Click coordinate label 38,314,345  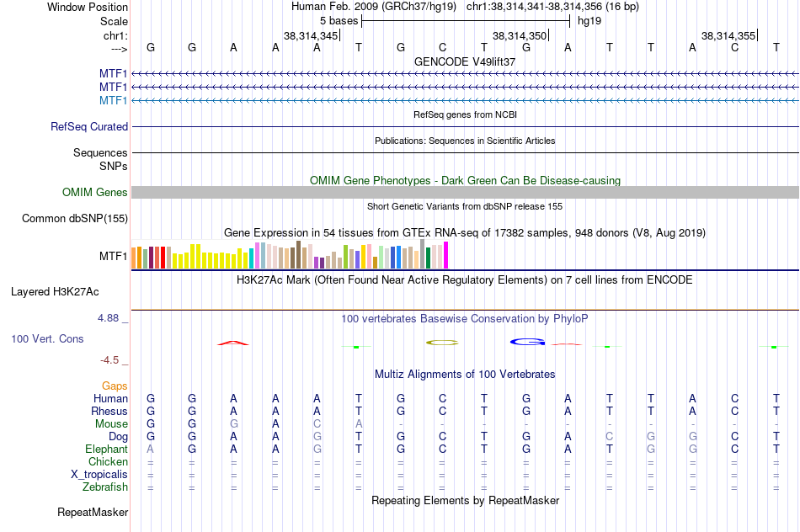pos(311,35)
